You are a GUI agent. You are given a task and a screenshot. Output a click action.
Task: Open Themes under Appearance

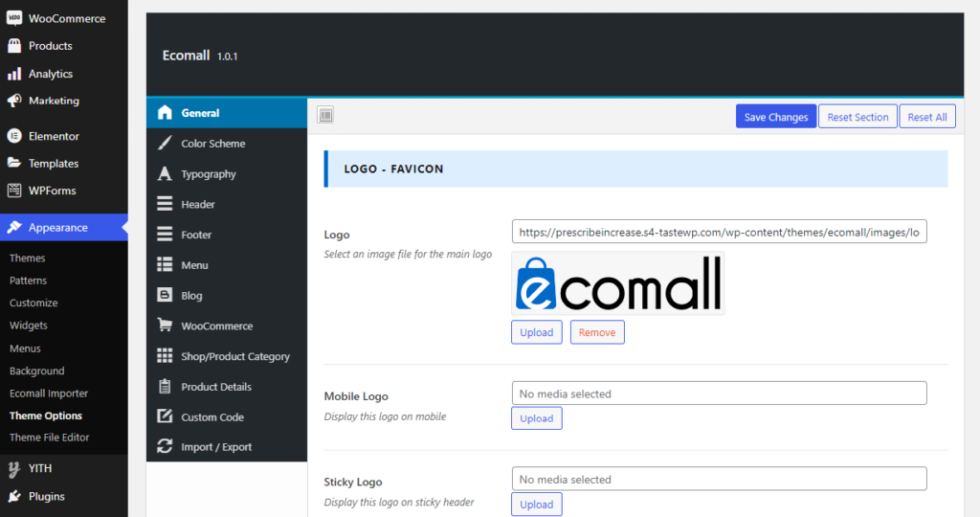(x=28, y=258)
